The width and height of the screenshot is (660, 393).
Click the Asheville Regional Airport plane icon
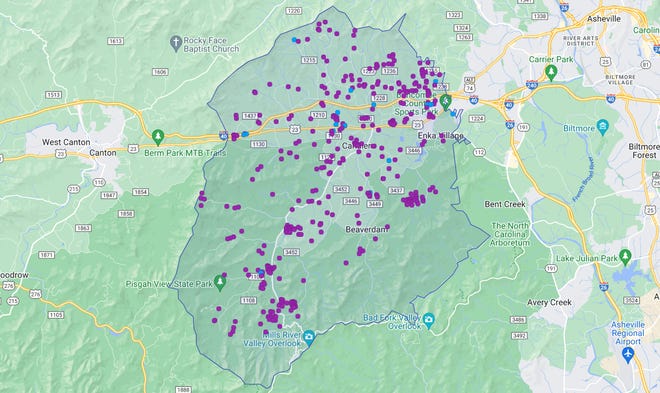tap(628, 355)
